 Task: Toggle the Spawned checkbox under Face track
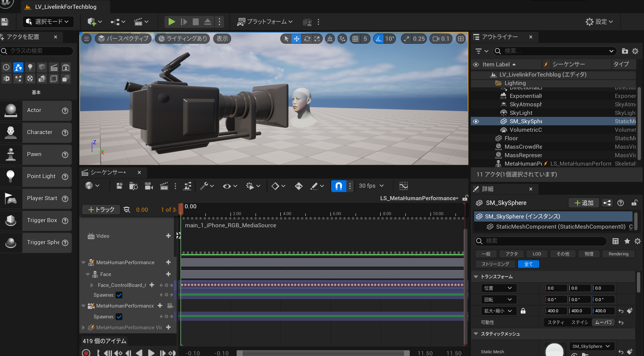(119, 295)
